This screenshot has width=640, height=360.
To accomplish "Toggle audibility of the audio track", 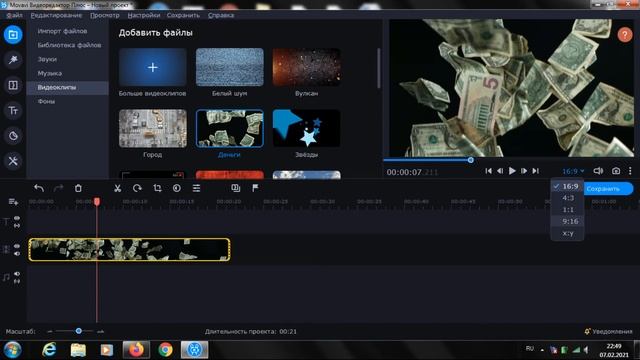I will pos(17,274).
